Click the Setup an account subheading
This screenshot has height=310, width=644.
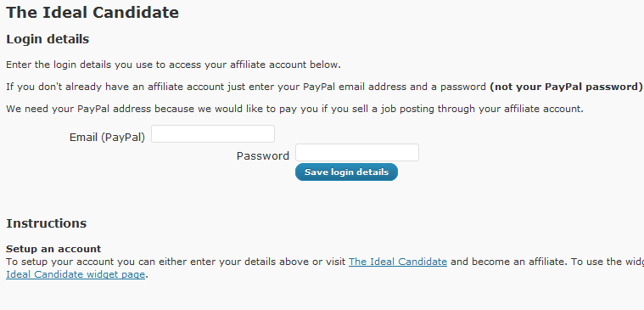(53, 249)
